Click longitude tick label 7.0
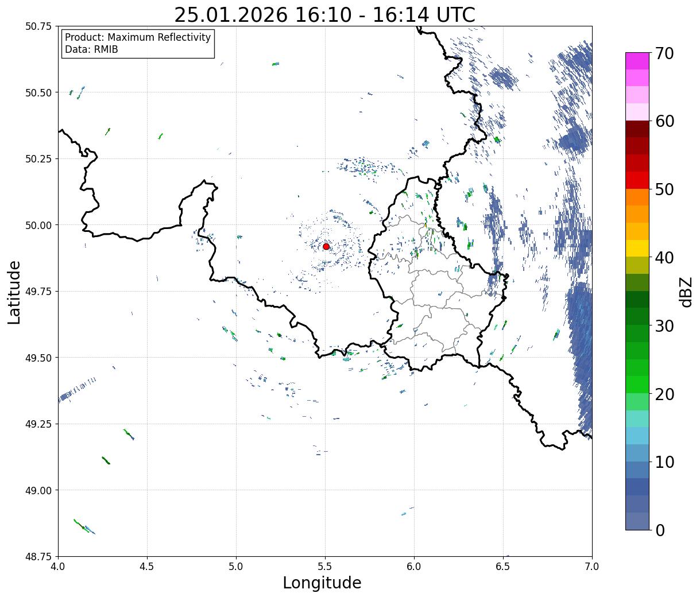This screenshot has width=700, height=597. (592, 567)
